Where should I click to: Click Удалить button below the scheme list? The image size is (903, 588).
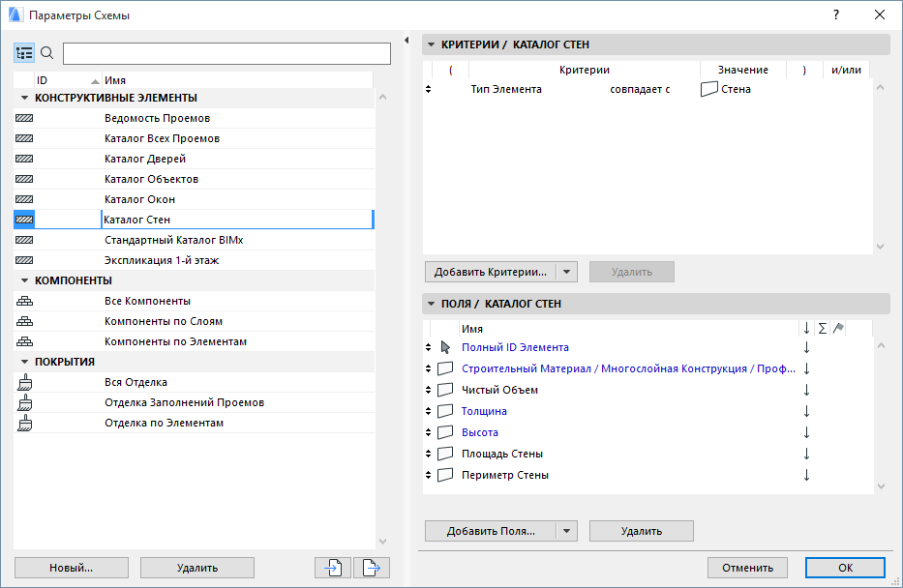196,568
